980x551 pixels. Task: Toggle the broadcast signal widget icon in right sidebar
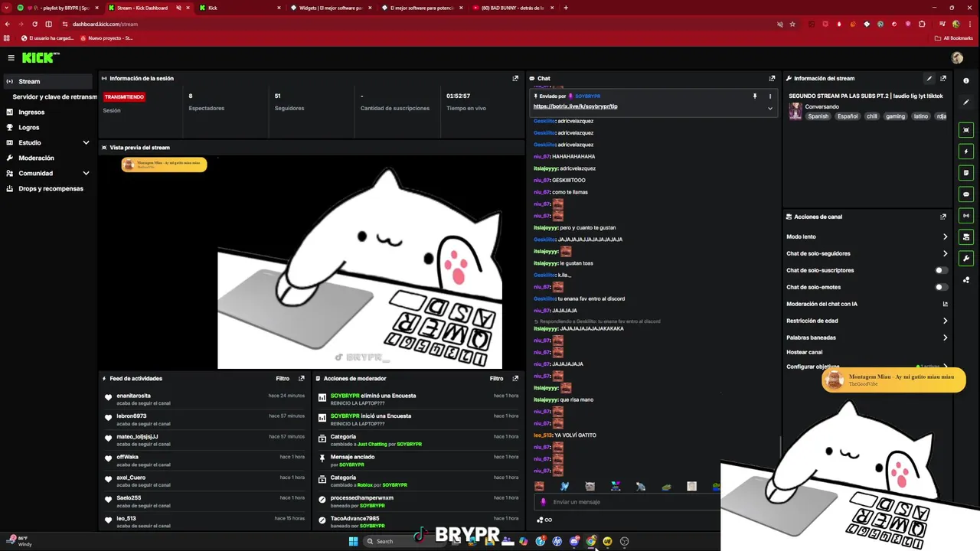966,216
